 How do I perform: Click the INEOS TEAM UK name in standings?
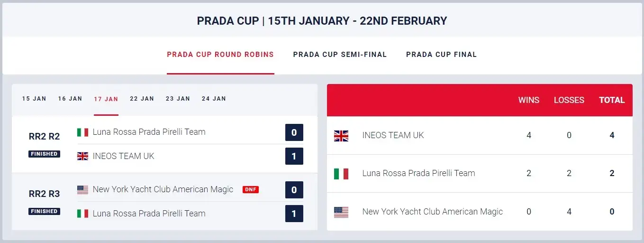click(x=393, y=135)
